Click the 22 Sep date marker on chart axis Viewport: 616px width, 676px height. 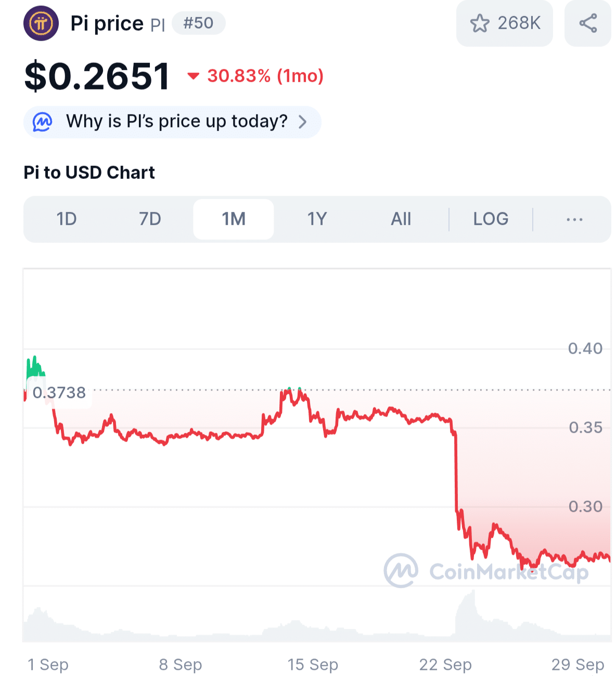445,665
